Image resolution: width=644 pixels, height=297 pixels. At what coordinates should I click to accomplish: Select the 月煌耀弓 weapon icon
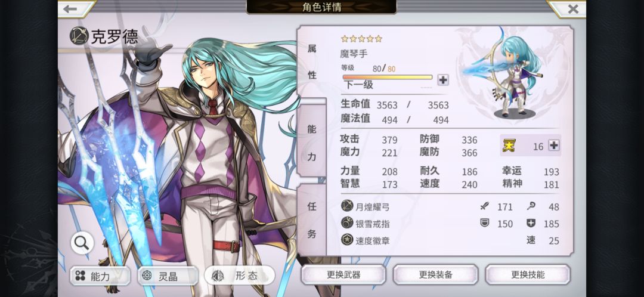(x=347, y=206)
